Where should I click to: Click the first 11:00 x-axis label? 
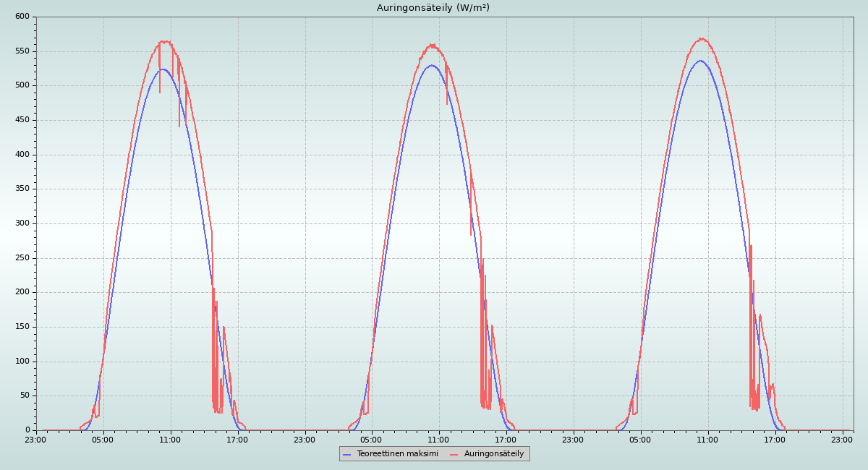[170, 440]
